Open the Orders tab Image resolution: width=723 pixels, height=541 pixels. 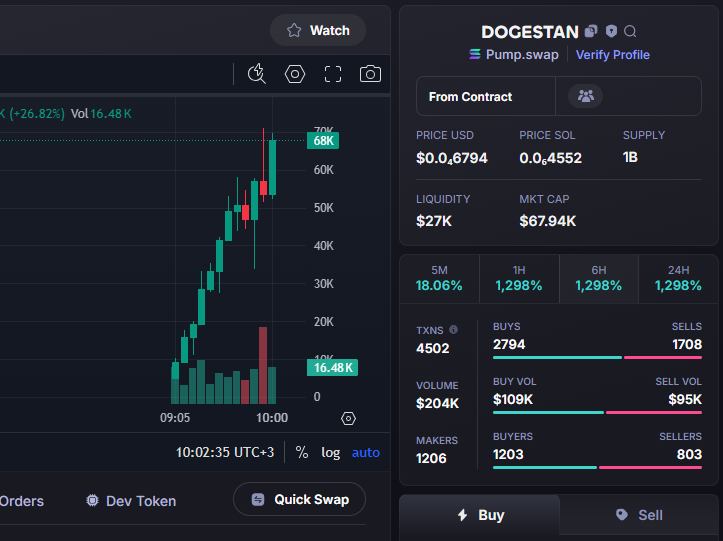tap(21, 501)
